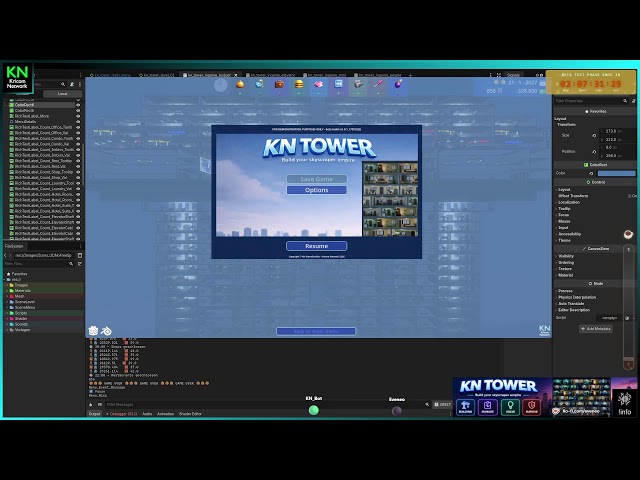The height and width of the screenshot is (480, 640).
Task: Click the Save Game button
Action: pos(316,179)
